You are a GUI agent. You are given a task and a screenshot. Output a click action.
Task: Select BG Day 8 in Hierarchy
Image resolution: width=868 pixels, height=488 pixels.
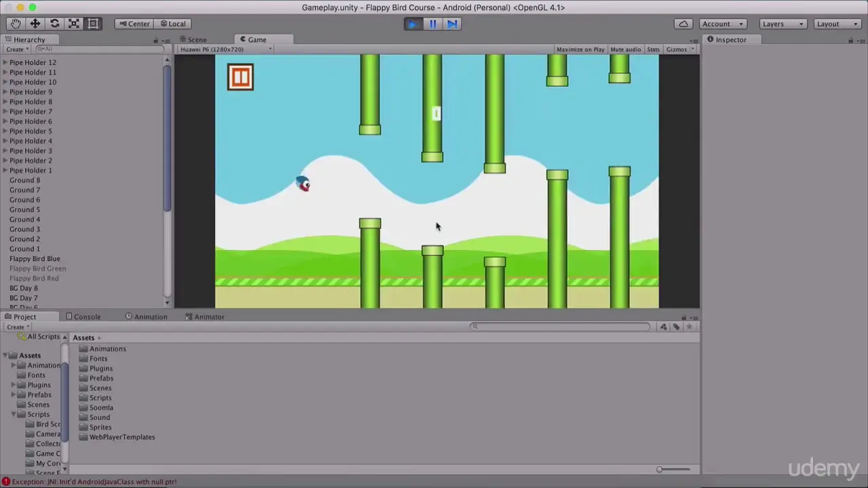(23, 289)
